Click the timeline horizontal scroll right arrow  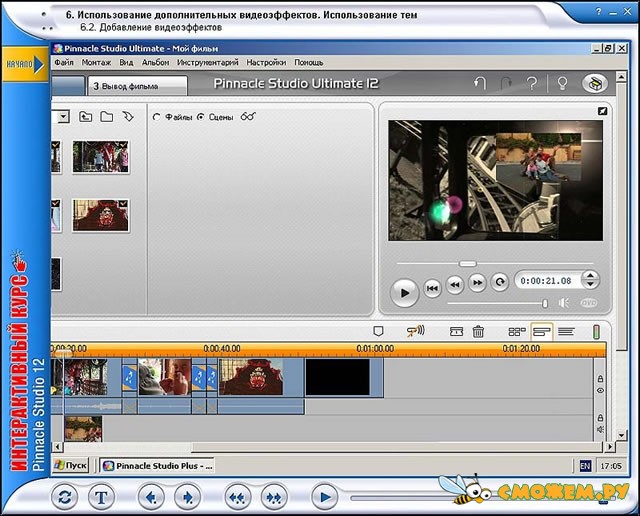click(609, 447)
